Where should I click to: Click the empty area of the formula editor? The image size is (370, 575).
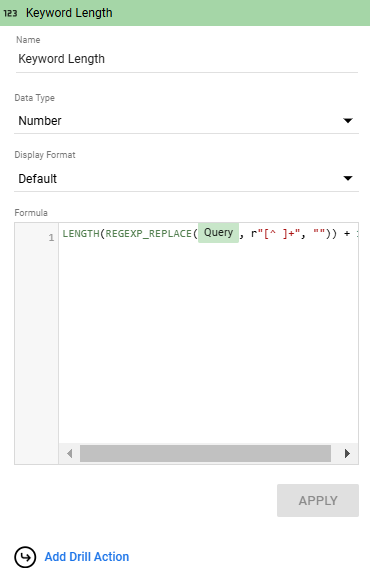click(208, 343)
